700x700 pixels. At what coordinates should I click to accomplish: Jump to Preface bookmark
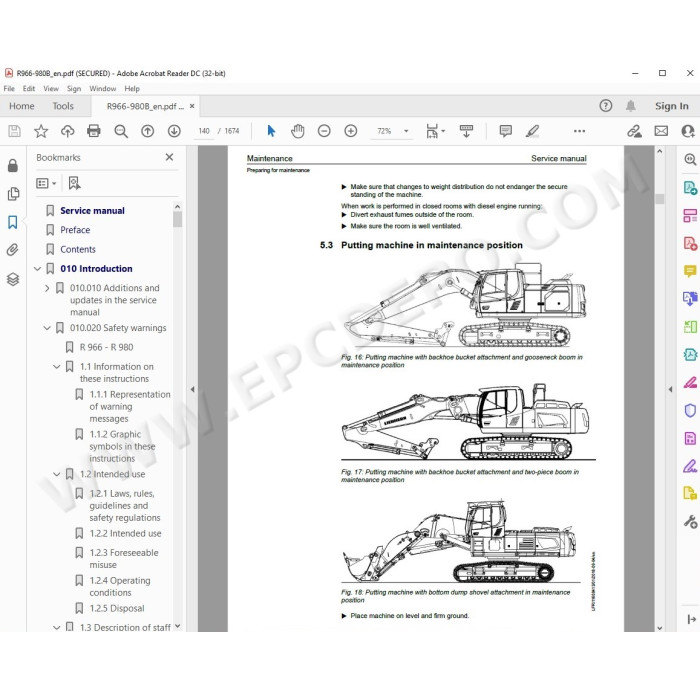tap(75, 230)
